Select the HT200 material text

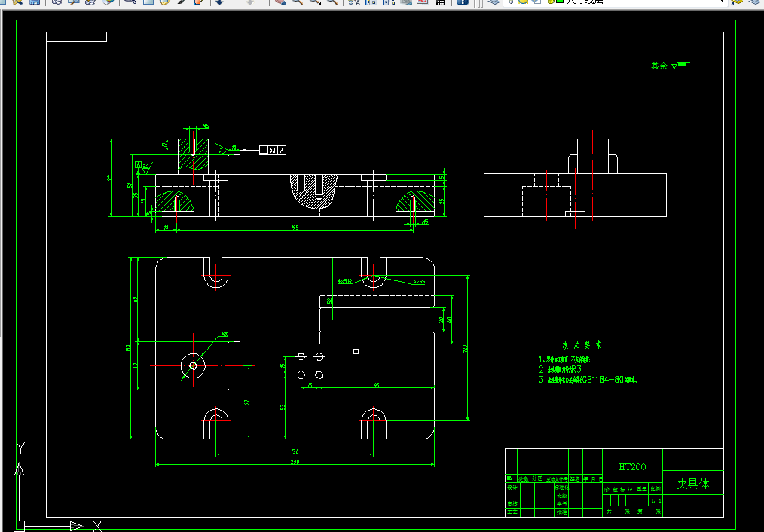632,466
